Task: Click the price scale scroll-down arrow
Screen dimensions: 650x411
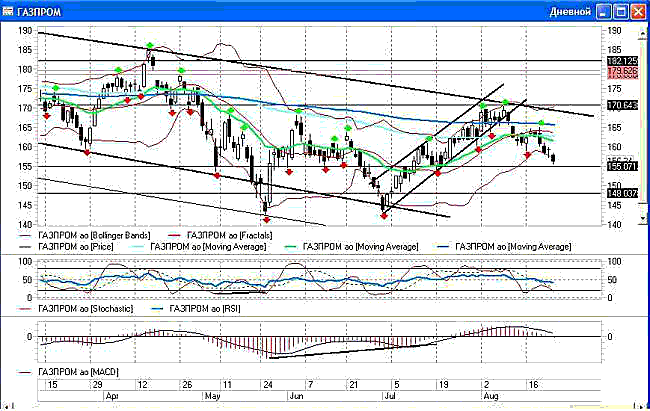Action: (643, 217)
